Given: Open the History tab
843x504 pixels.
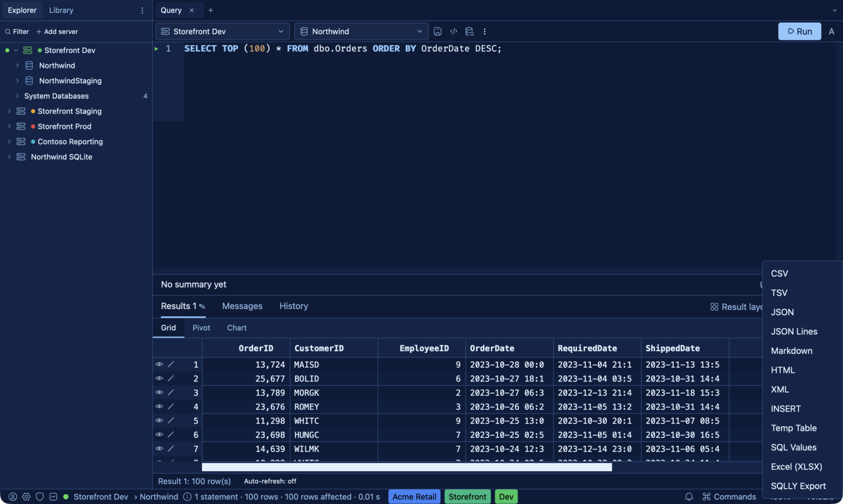Looking at the screenshot, I should (x=294, y=306).
